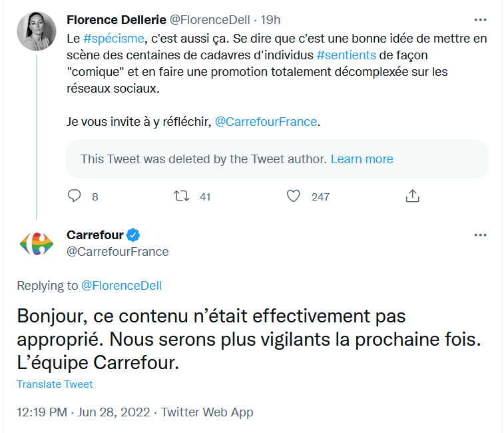Click the retweet arrows icon

pos(182,196)
